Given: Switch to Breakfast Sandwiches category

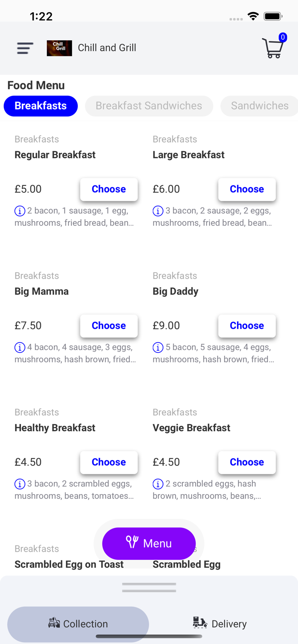Looking at the screenshot, I should coord(149,106).
